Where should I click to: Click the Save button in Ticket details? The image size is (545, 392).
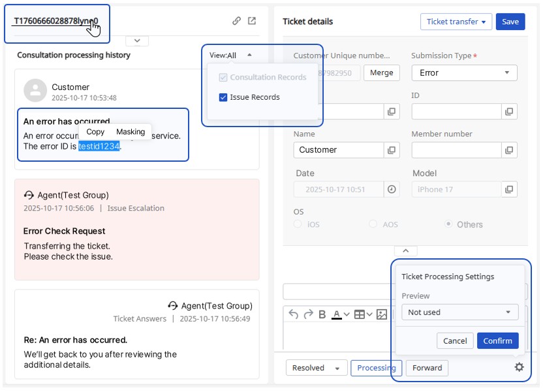click(510, 22)
